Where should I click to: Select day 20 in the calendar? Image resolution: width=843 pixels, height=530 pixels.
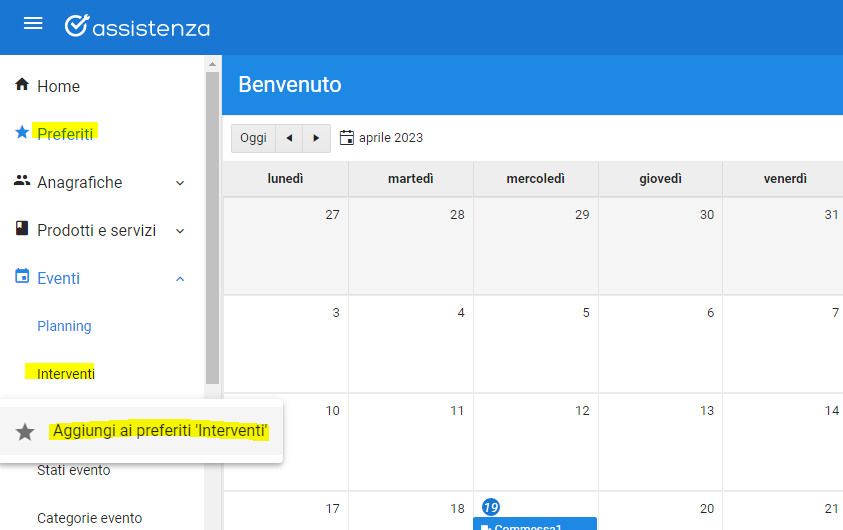coord(706,508)
